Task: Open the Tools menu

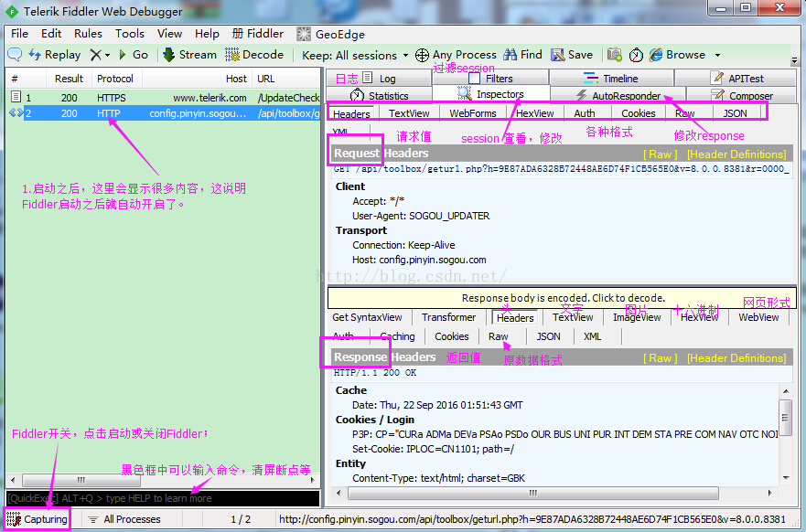Action: pyautogui.click(x=129, y=33)
